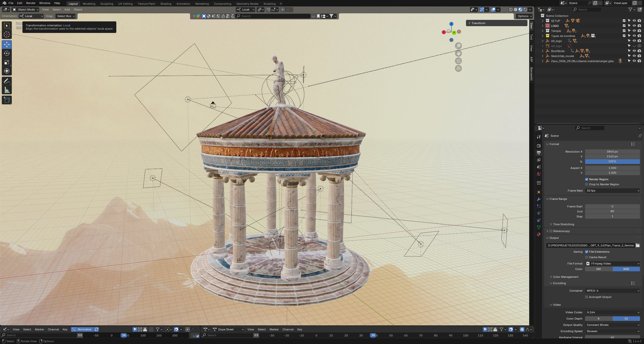Open Output properties with the printer icon

tap(539, 152)
